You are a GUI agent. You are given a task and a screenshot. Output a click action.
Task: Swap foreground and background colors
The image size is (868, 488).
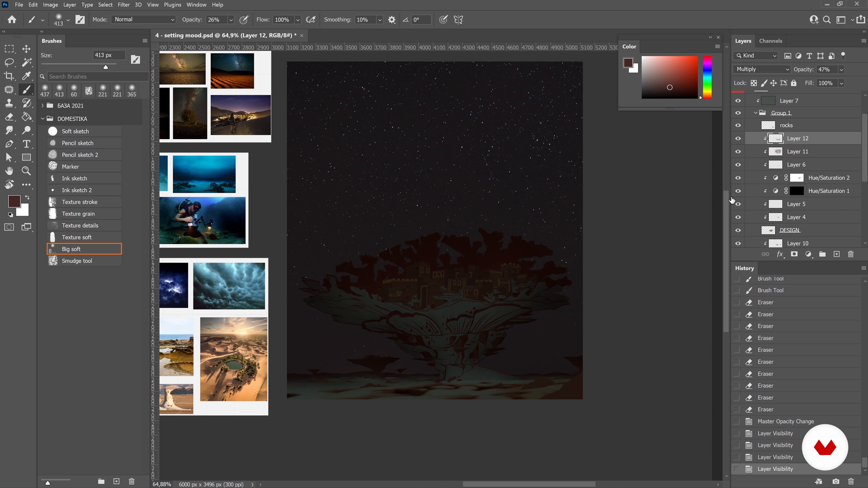[27, 197]
